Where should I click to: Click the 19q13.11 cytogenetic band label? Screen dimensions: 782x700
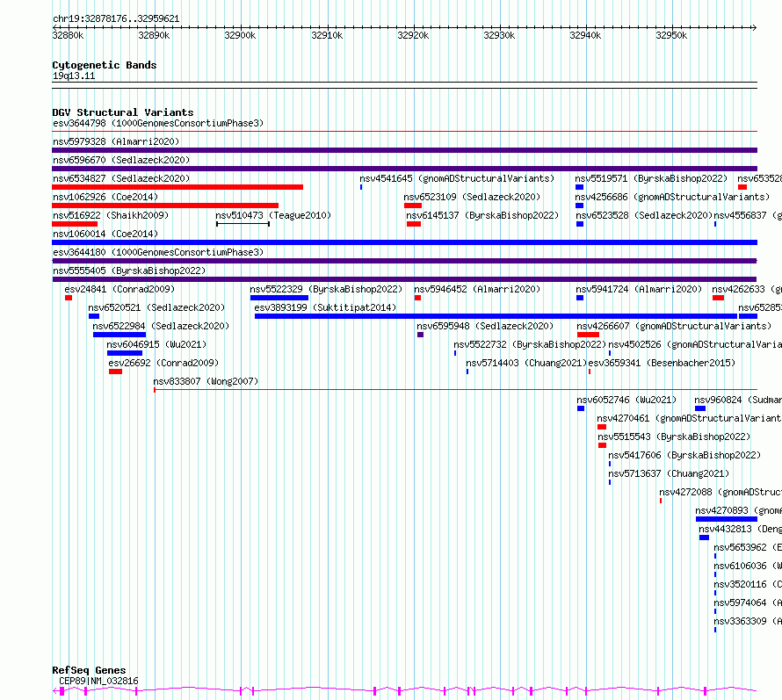tap(74, 76)
